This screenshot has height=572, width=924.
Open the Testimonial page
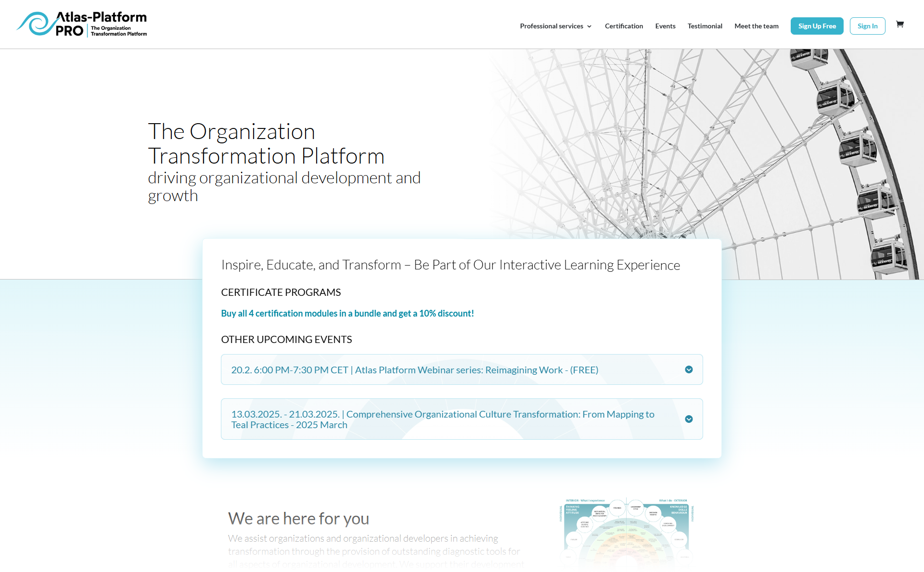pos(705,26)
